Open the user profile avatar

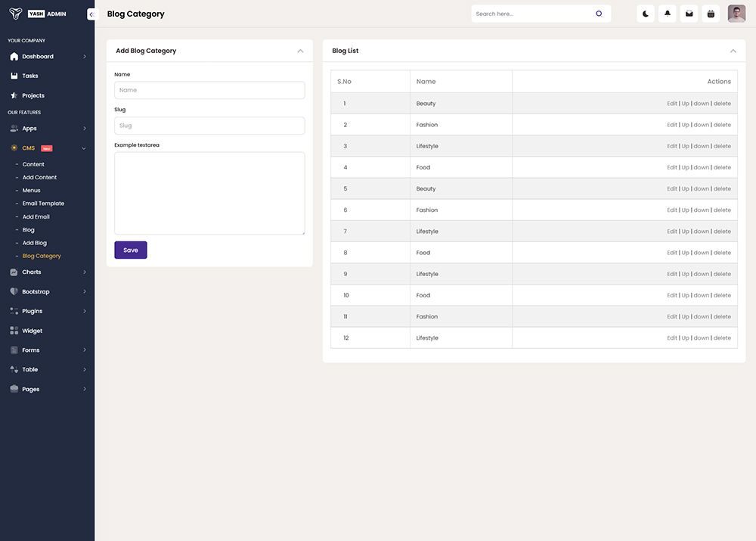click(x=736, y=14)
